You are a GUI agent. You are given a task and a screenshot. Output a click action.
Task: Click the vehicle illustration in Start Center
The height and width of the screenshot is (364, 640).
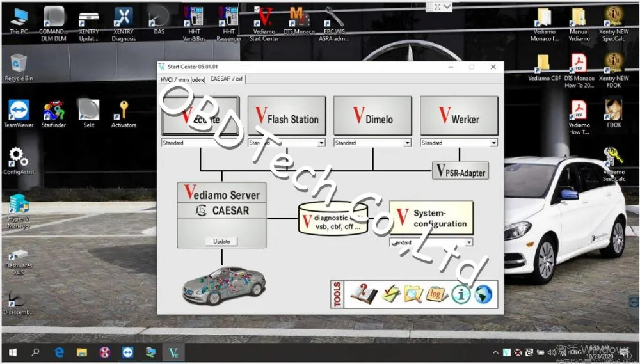pos(224,286)
